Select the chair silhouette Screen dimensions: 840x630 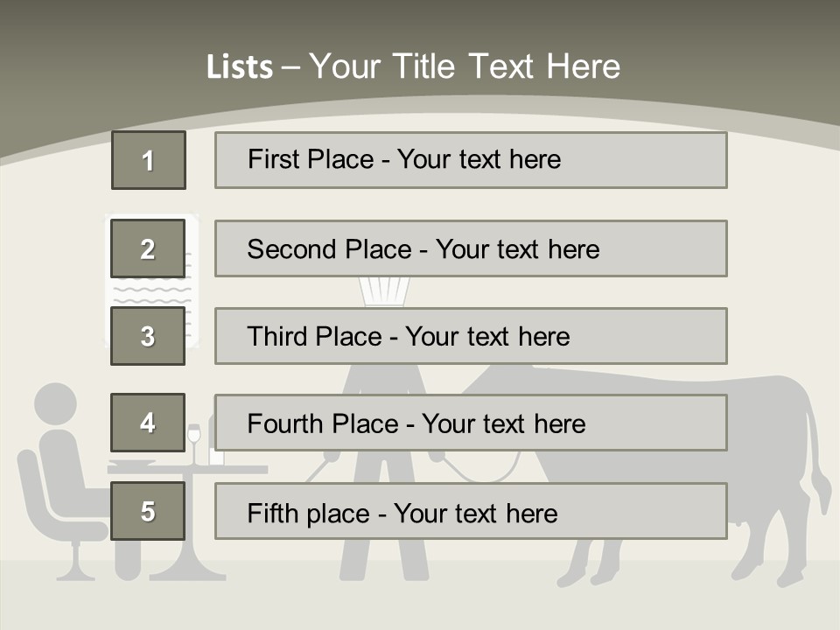[x=52, y=516]
